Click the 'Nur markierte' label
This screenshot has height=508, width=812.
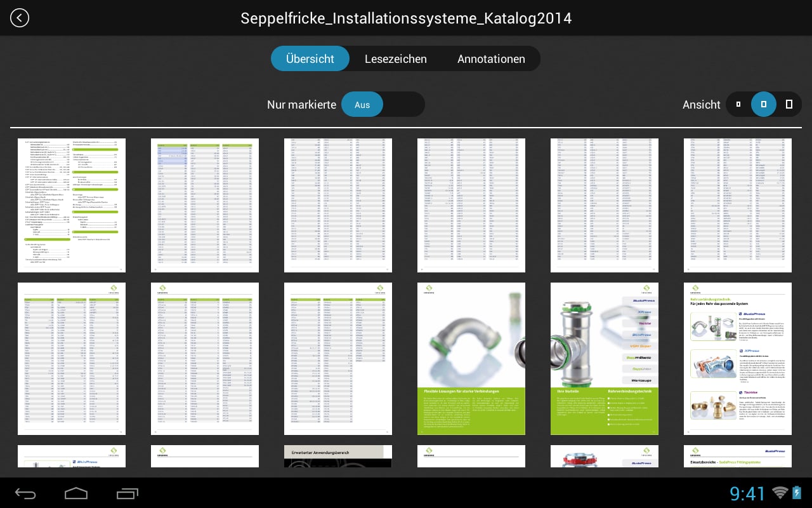click(x=301, y=105)
